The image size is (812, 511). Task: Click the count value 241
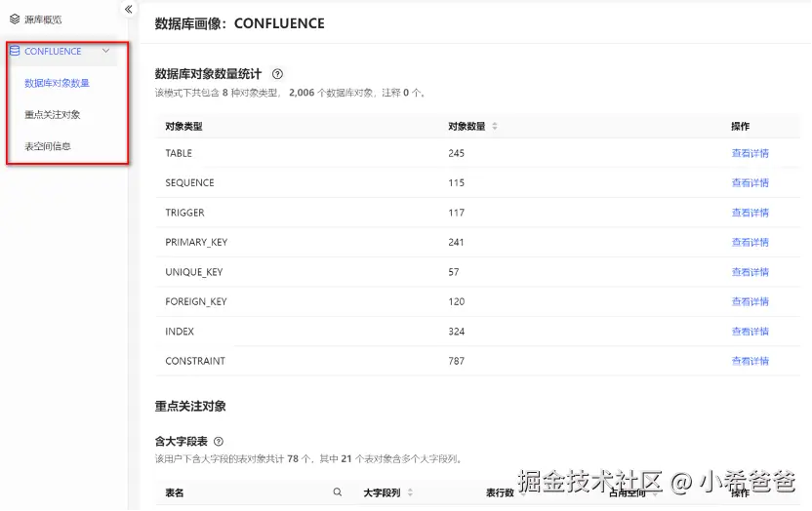click(456, 242)
